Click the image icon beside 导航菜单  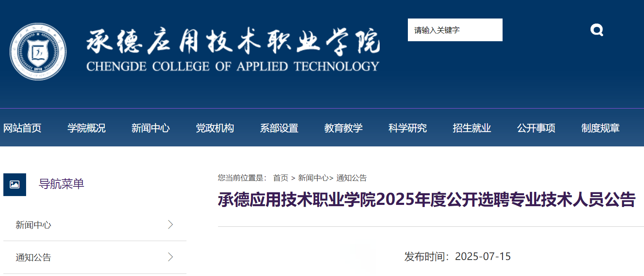point(15,184)
